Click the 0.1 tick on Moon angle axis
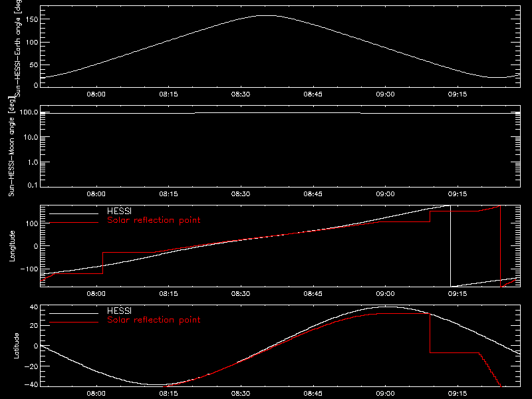Viewport: 532px width, 399px height. (x=33, y=185)
